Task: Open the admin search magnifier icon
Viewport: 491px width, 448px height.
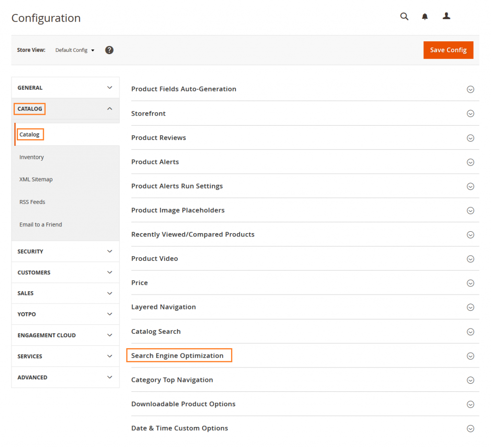Action: (404, 16)
